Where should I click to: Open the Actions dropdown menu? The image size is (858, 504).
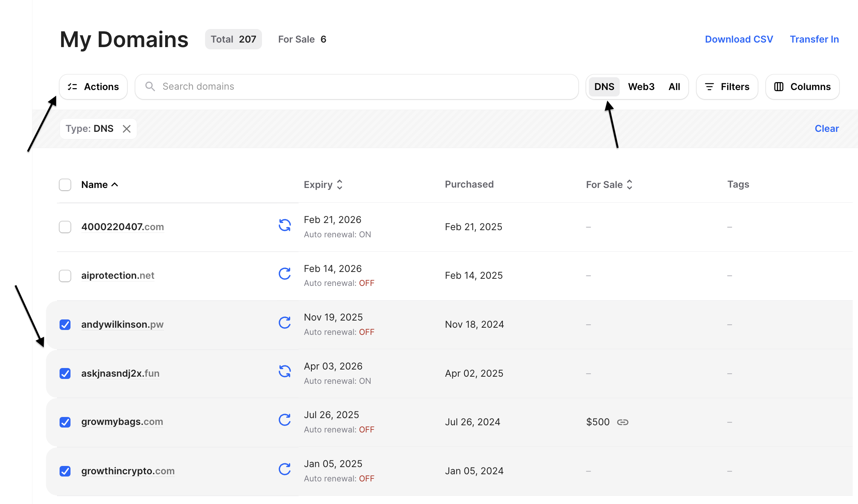(x=93, y=87)
